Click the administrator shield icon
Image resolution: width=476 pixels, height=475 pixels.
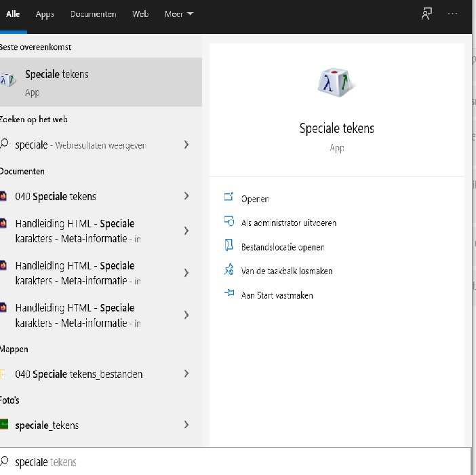[229, 222]
